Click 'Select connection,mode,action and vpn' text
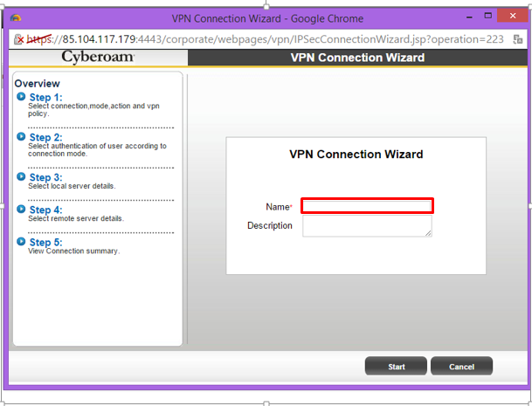532x406 pixels. coord(94,106)
